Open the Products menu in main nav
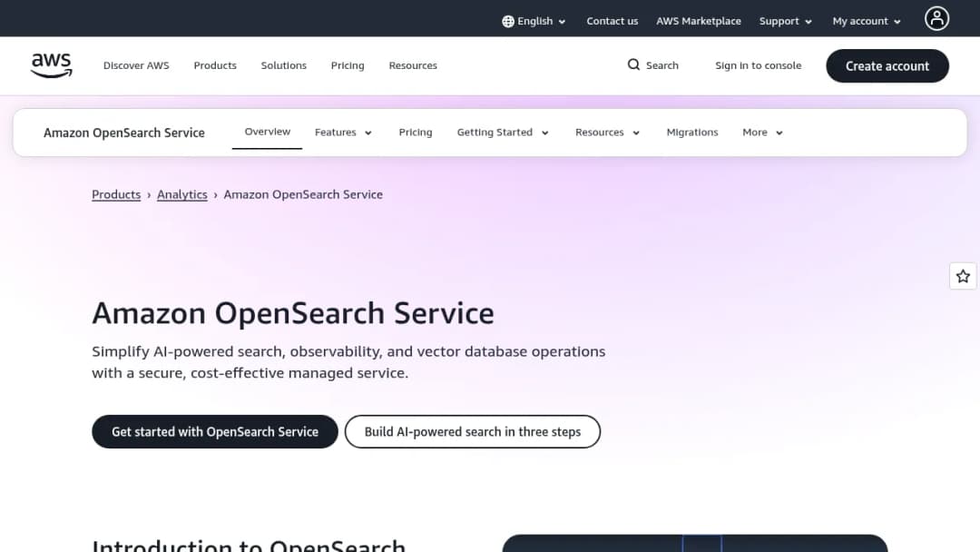 (x=215, y=65)
